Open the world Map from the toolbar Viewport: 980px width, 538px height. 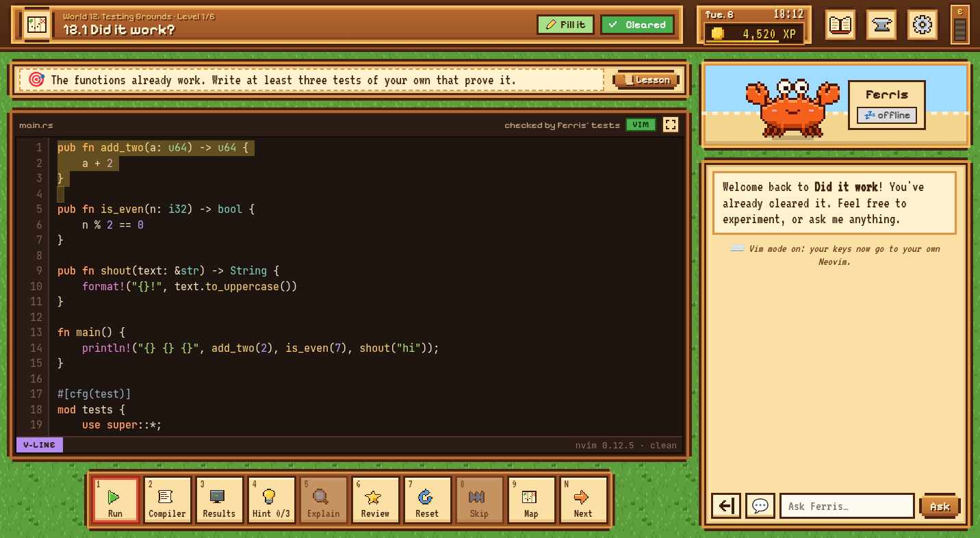(531, 500)
